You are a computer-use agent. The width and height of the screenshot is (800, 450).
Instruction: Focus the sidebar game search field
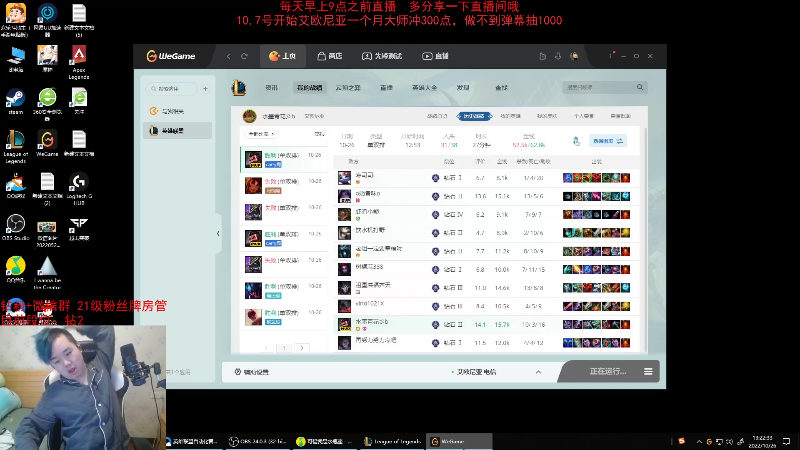click(172, 89)
